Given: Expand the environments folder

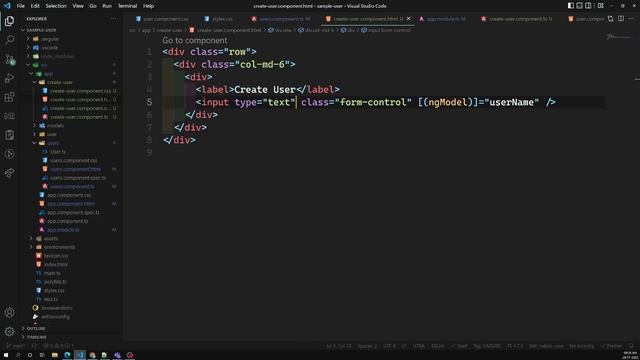Looking at the screenshot, I should (59, 247).
